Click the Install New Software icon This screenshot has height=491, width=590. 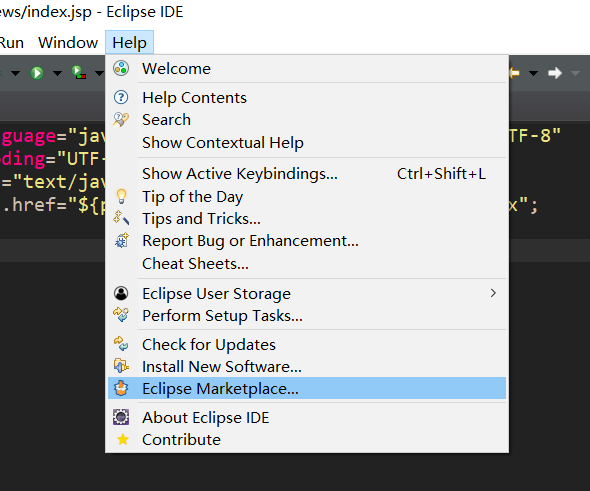point(121,366)
